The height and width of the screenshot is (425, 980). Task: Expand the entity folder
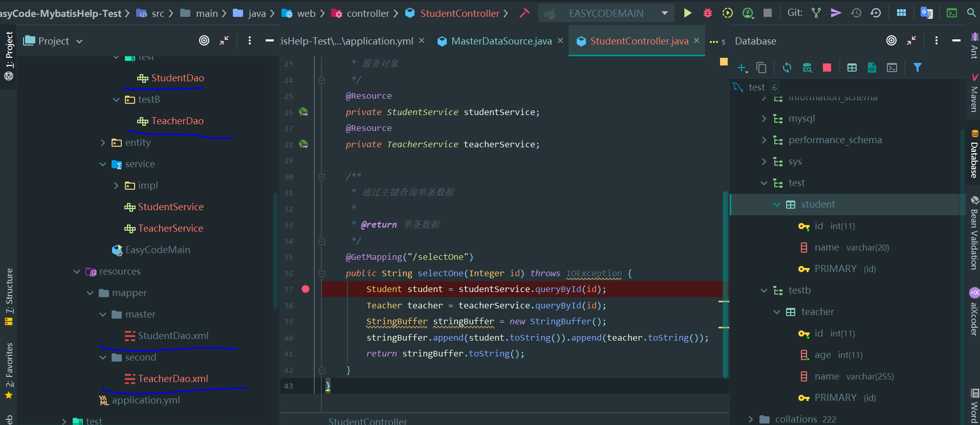pyautogui.click(x=103, y=143)
